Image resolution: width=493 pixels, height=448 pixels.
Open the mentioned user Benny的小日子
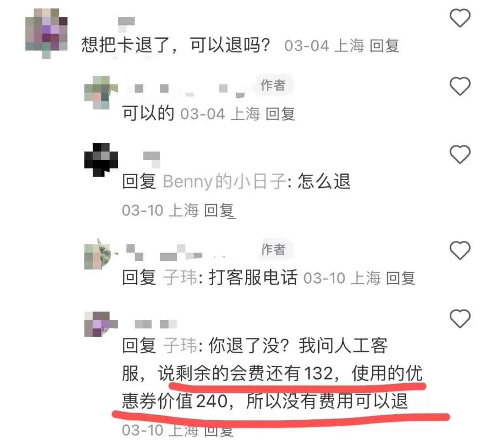pos(225,182)
